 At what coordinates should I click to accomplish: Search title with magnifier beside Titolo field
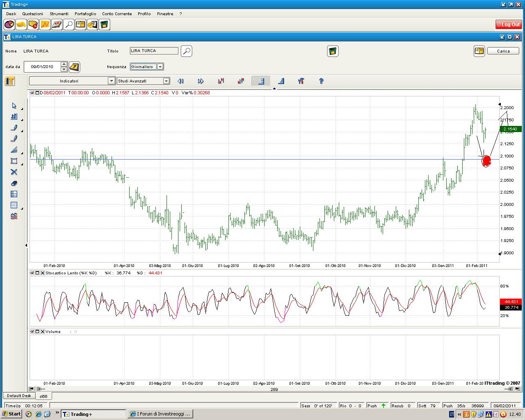click(187, 51)
